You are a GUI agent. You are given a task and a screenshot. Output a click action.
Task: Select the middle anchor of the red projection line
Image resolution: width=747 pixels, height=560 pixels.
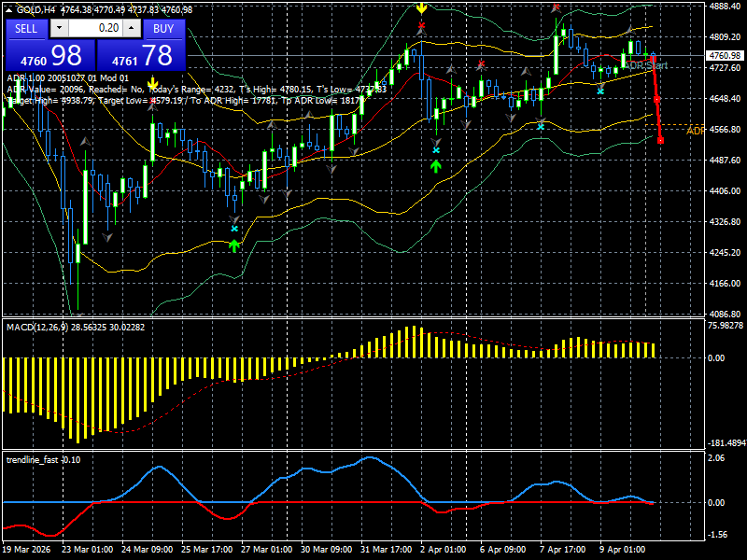coord(657,100)
